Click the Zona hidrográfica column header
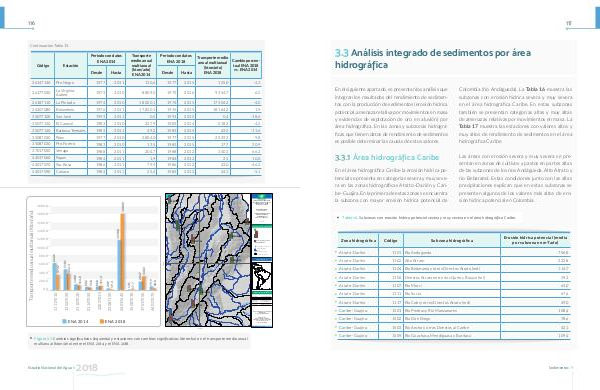The height and width of the screenshot is (390, 600). pos(358,240)
